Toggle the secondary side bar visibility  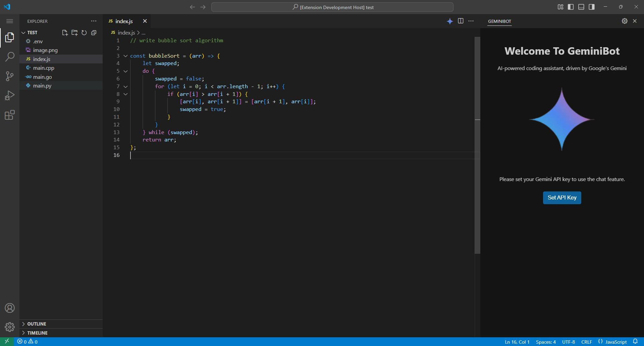592,7
